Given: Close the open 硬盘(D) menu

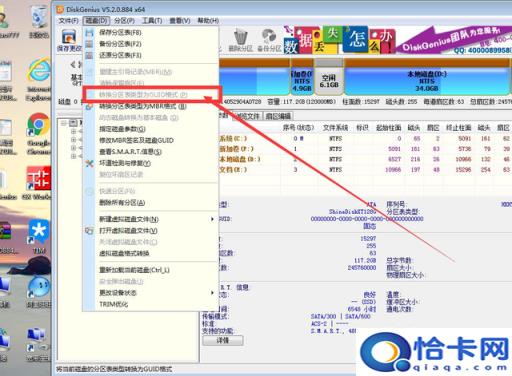Looking at the screenshot, I should 96,21.
